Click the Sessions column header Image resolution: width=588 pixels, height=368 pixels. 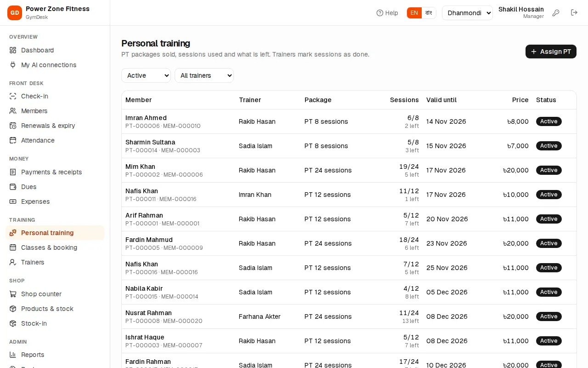pos(404,100)
